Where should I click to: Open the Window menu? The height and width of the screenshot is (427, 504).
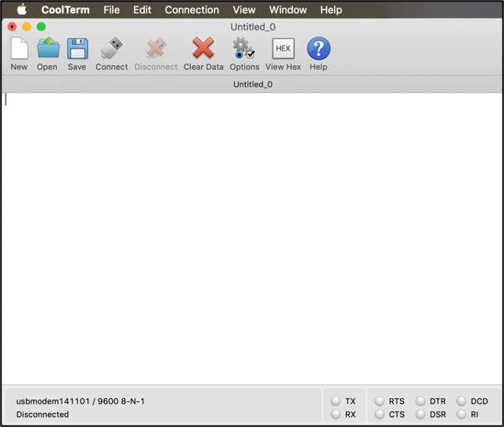(288, 10)
